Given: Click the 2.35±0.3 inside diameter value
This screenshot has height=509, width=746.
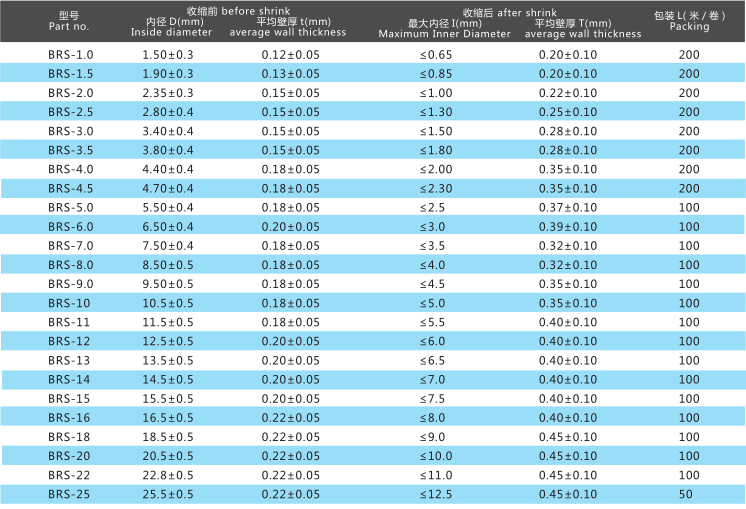Looking at the screenshot, I should pos(168,93).
